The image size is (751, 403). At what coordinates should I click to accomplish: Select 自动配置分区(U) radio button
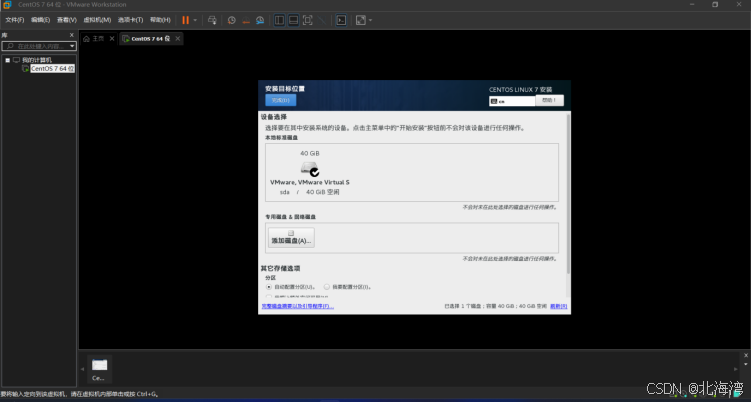[269, 287]
